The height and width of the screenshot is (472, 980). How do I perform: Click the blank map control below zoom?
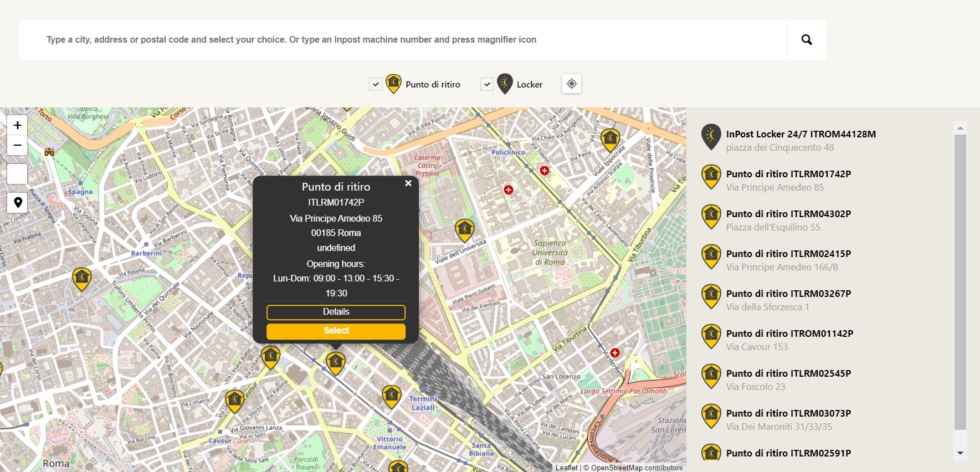(17, 174)
